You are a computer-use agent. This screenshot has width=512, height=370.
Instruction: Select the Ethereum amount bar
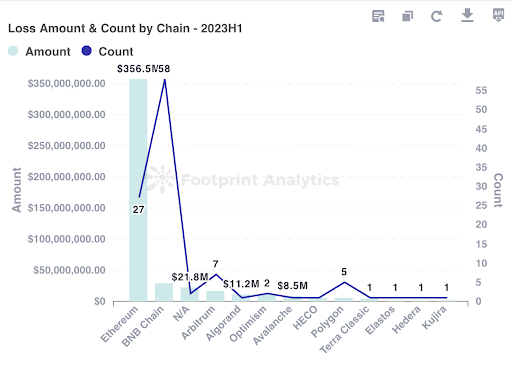138,190
